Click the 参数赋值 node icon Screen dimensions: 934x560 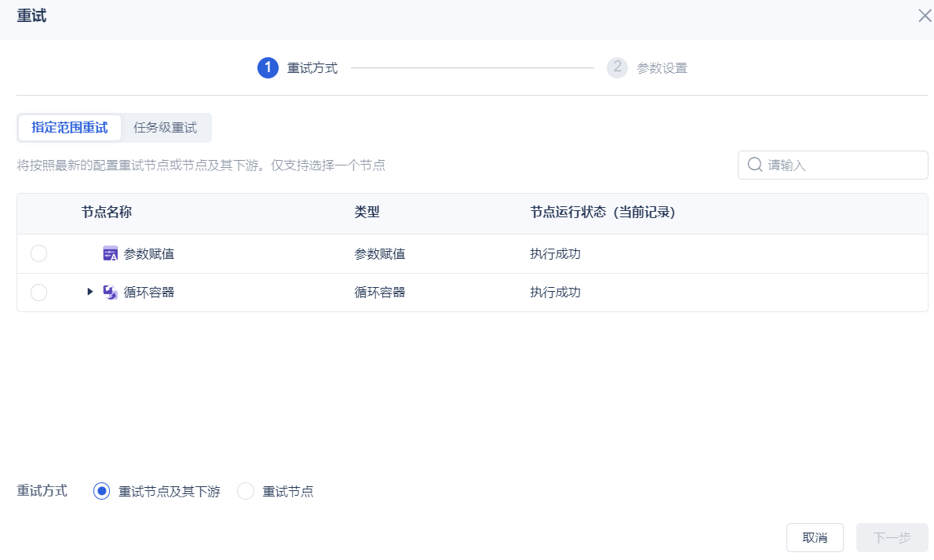point(111,253)
